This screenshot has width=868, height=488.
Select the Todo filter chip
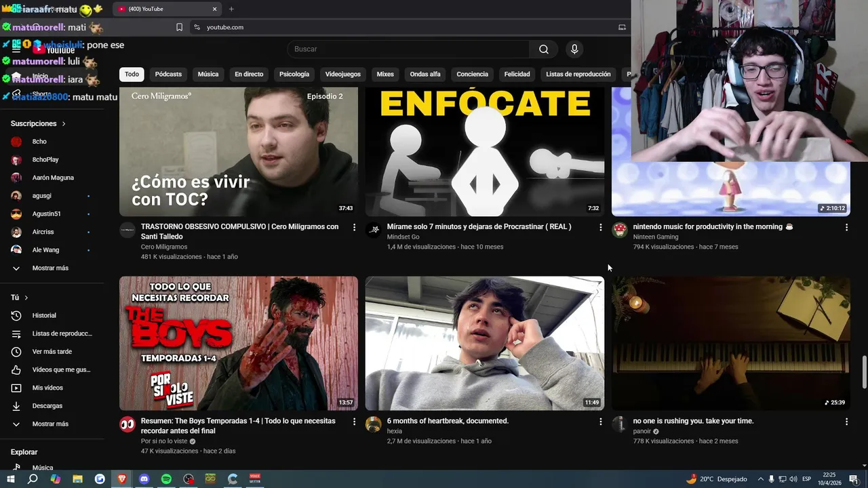click(132, 74)
